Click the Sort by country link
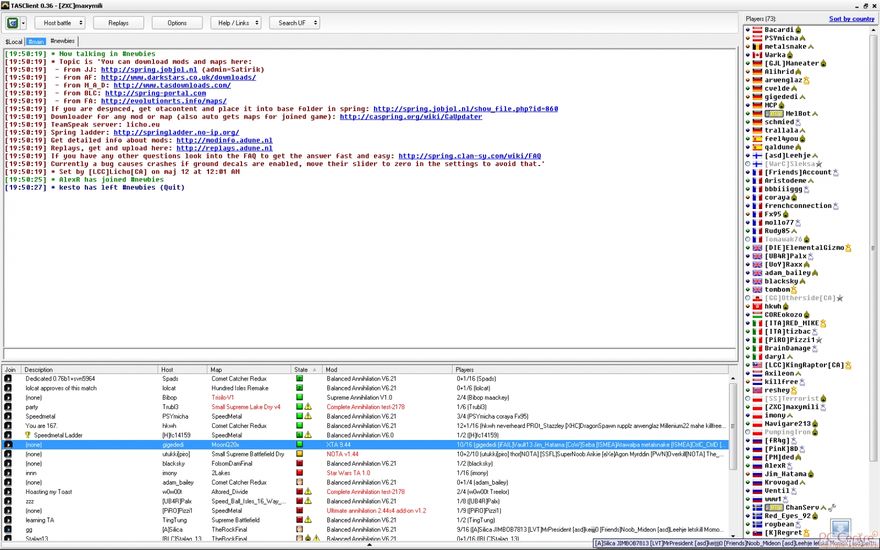The height and width of the screenshot is (550, 880). (851, 18)
